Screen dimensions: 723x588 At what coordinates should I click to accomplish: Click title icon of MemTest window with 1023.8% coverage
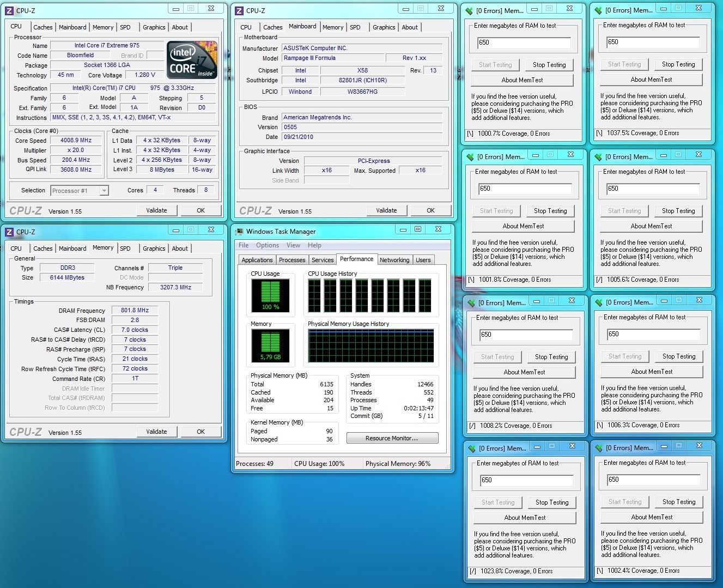coord(472,448)
